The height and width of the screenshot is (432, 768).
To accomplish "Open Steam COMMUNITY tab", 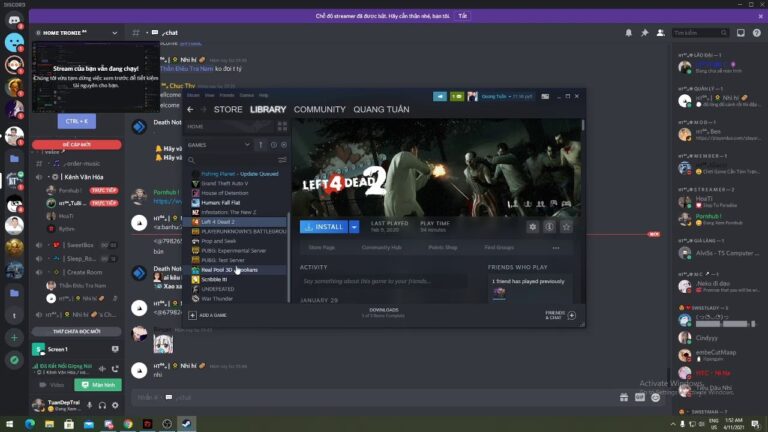I will tap(319, 109).
